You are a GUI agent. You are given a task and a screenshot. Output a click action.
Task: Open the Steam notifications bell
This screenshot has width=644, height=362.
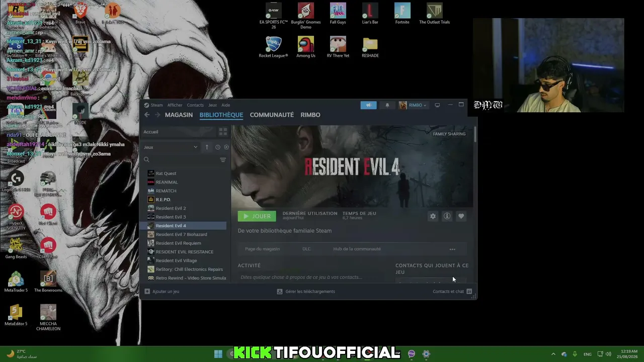point(387,105)
